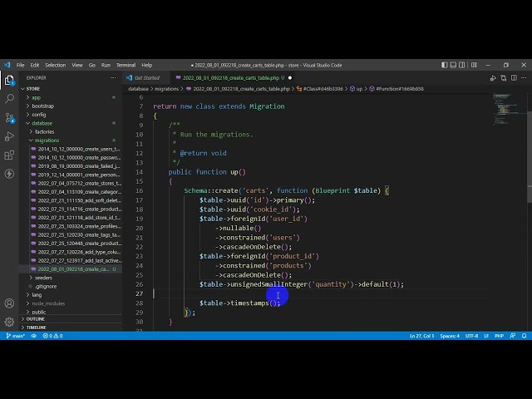Collapse the database folder
Viewport: 532px width, 399px height.
pyautogui.click(x=42, y=123)
